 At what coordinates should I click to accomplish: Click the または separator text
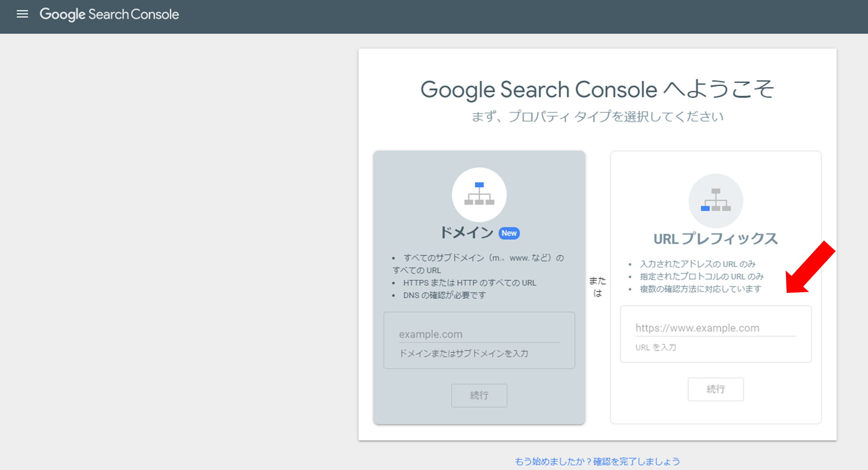pos(597,287)
